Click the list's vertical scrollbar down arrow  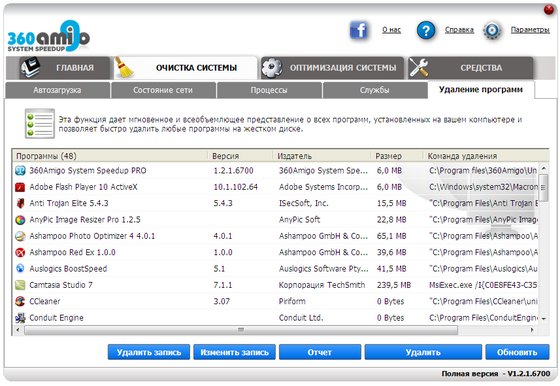544,319
